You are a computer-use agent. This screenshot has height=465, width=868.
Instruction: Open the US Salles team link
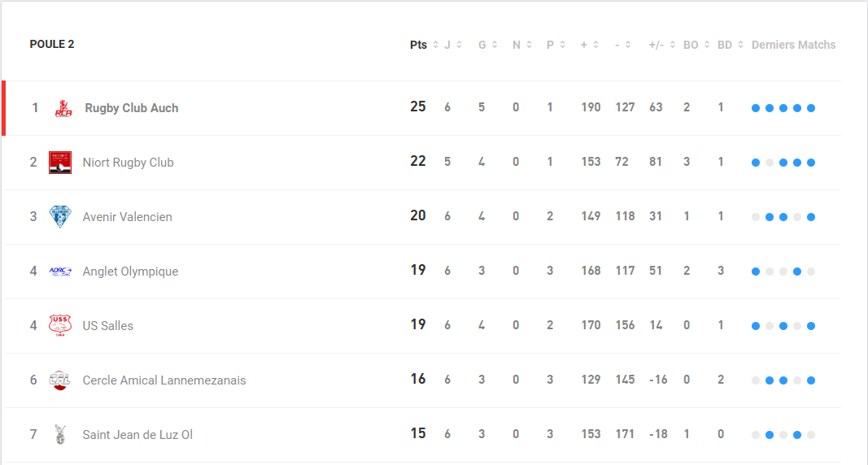108,326
